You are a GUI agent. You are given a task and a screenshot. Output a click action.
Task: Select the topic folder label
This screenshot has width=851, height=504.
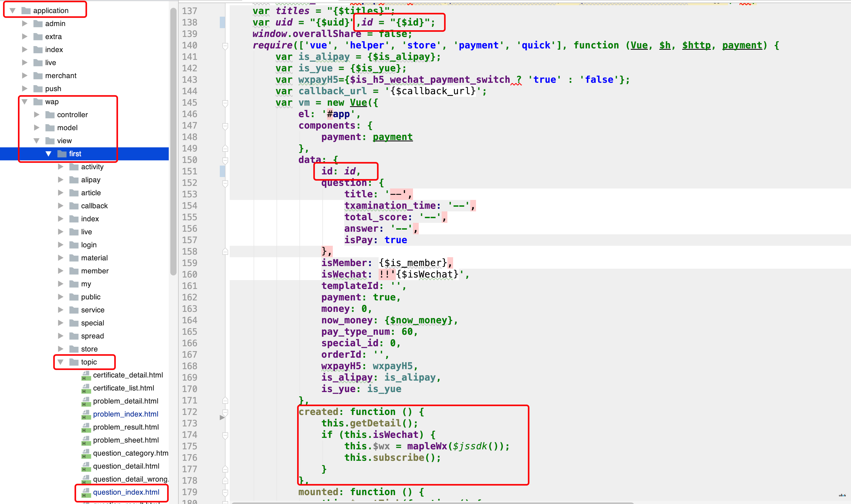tap(89, 362)
